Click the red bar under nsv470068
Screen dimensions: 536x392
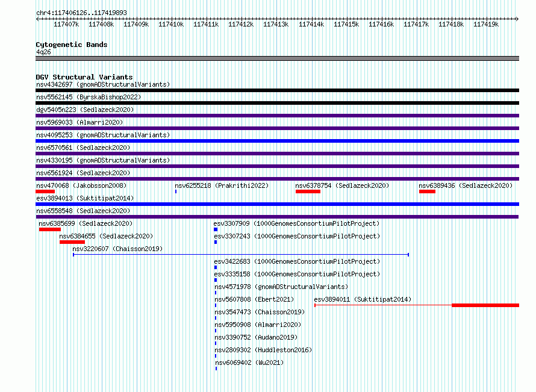pyautogui.click(x=45, y=191)
